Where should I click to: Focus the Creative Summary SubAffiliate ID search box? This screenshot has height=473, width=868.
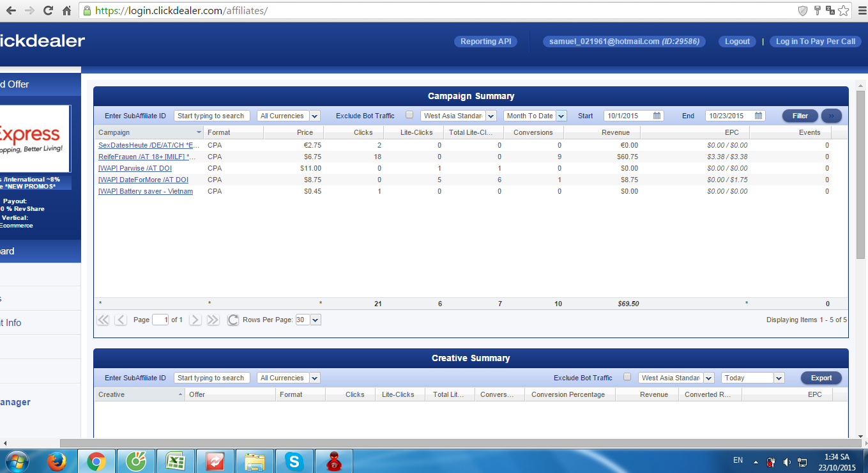click(212, 378)
